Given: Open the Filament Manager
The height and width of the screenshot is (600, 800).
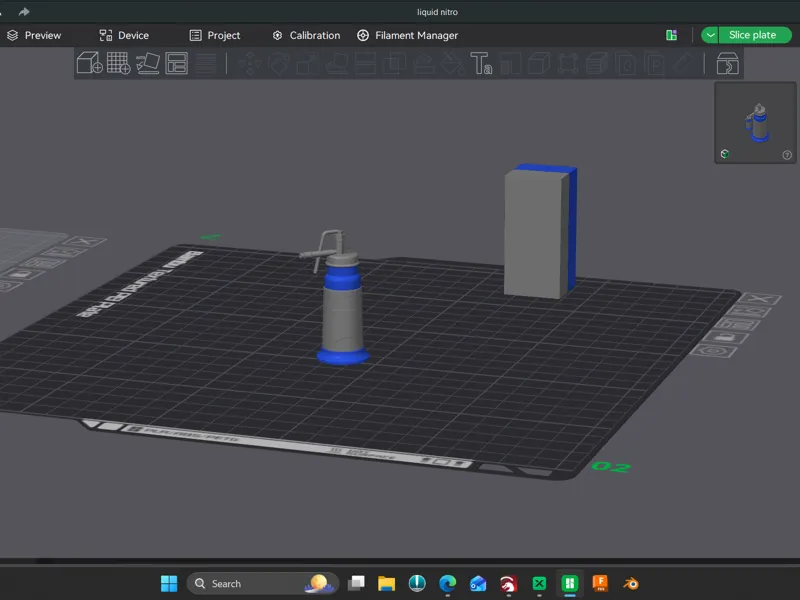Looking at the screenshot, I should coord(407,35).
